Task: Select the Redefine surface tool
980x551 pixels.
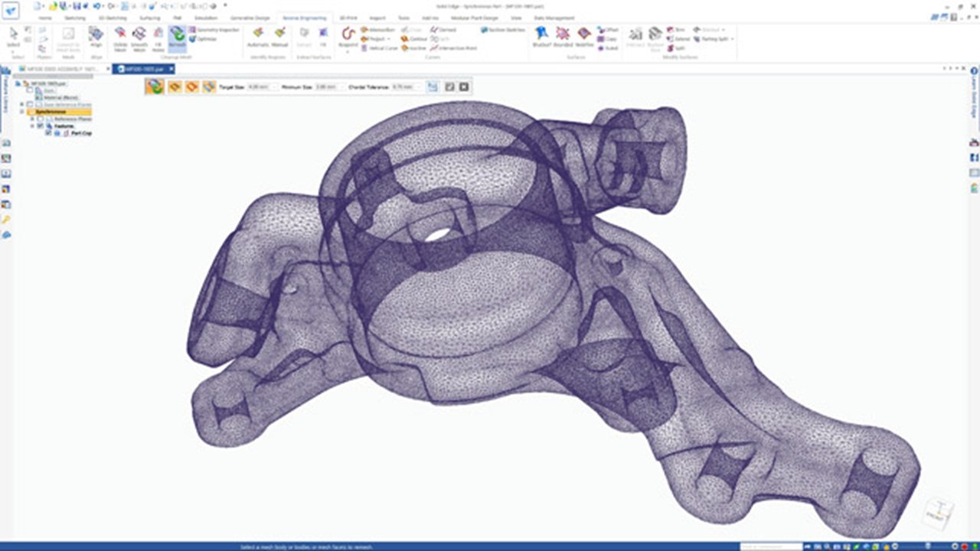Action: click(x=584, y=37)
